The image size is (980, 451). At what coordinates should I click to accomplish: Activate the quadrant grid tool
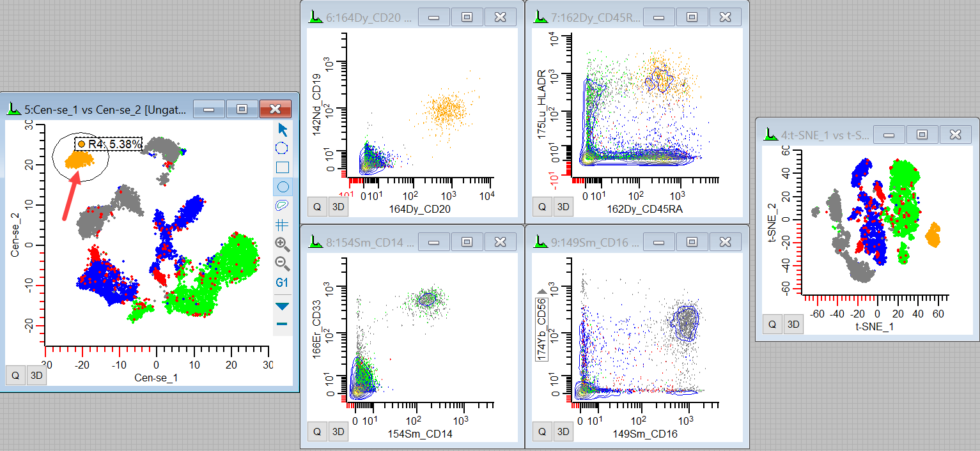click(282, 224)
